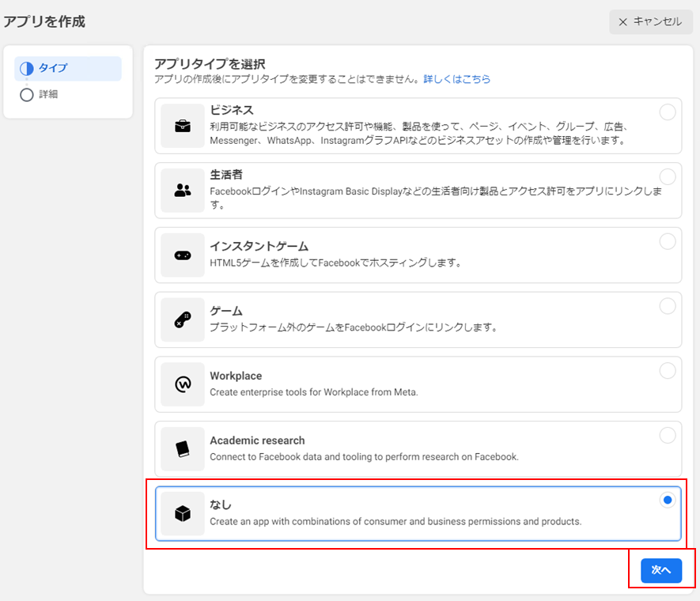The height and width of the screenshot is (601, 700).
Task: Click the Academic research card title
Action: (257, 440)
